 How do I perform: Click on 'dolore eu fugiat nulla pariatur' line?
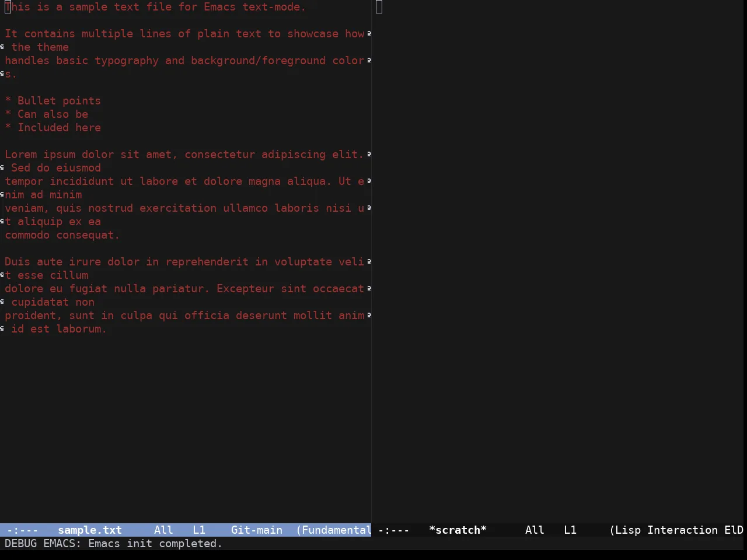(x=184, y=289)
